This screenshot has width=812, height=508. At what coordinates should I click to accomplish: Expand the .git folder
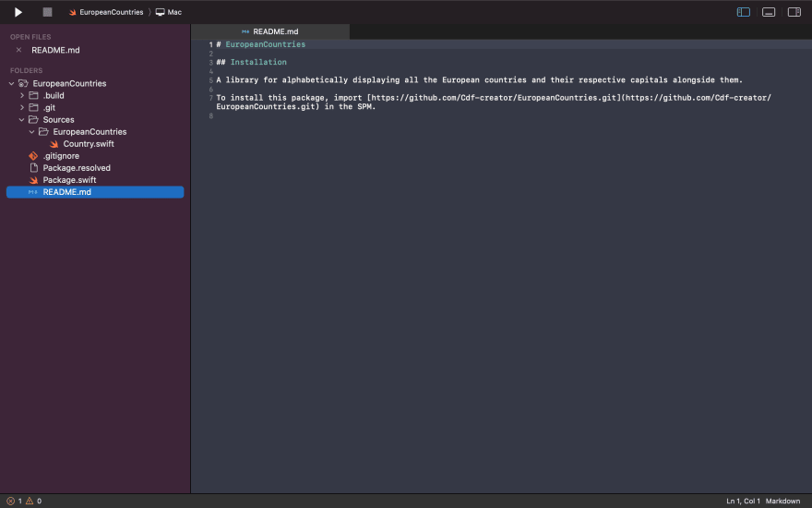click(22, 107)
